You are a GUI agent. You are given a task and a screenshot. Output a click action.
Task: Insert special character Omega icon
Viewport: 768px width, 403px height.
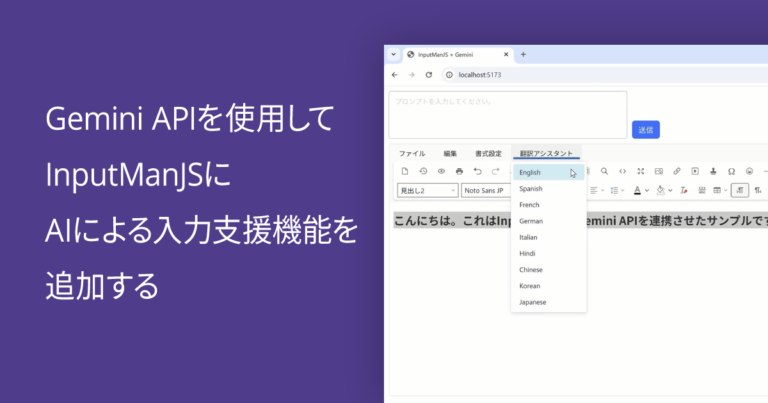(x=731, y=171)
